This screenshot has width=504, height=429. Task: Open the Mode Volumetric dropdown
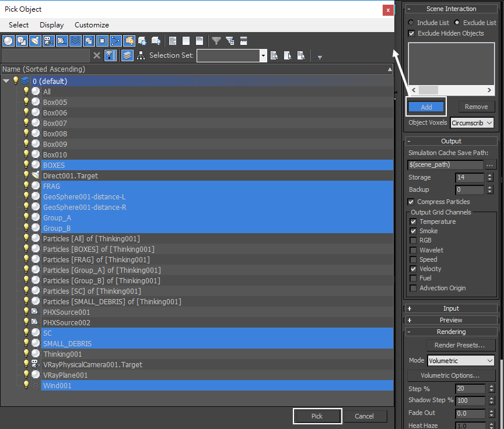click(x=461, y=361)
